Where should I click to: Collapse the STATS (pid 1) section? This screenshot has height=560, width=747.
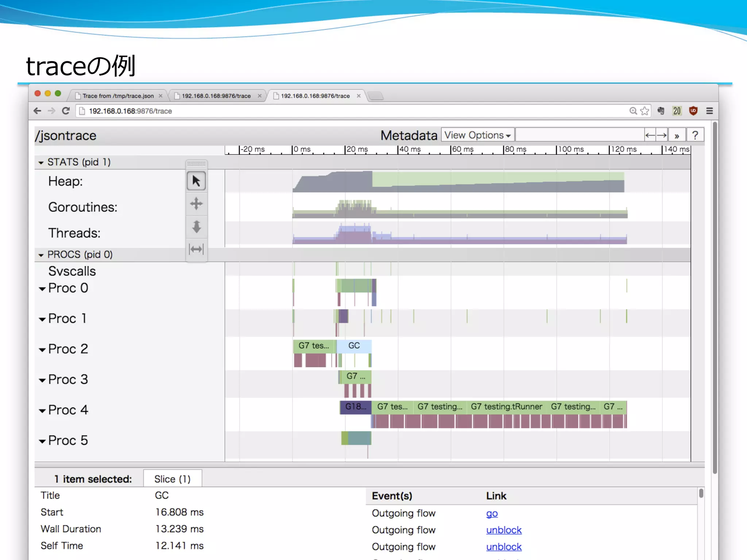click(x=41, y=163)
